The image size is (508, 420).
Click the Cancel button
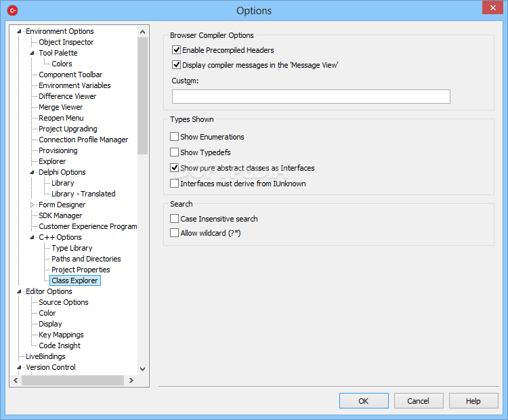(419, 401)
